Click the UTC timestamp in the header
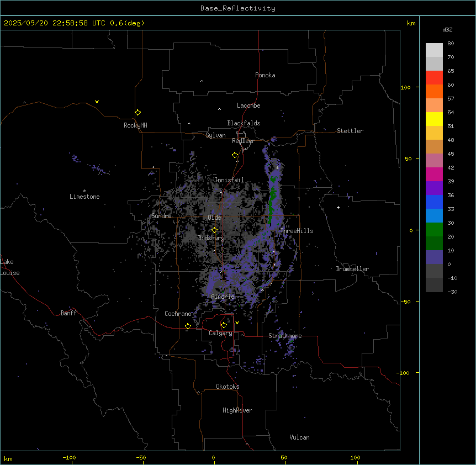The width and height of the screenshot is (476, 465). pos(73,23)
